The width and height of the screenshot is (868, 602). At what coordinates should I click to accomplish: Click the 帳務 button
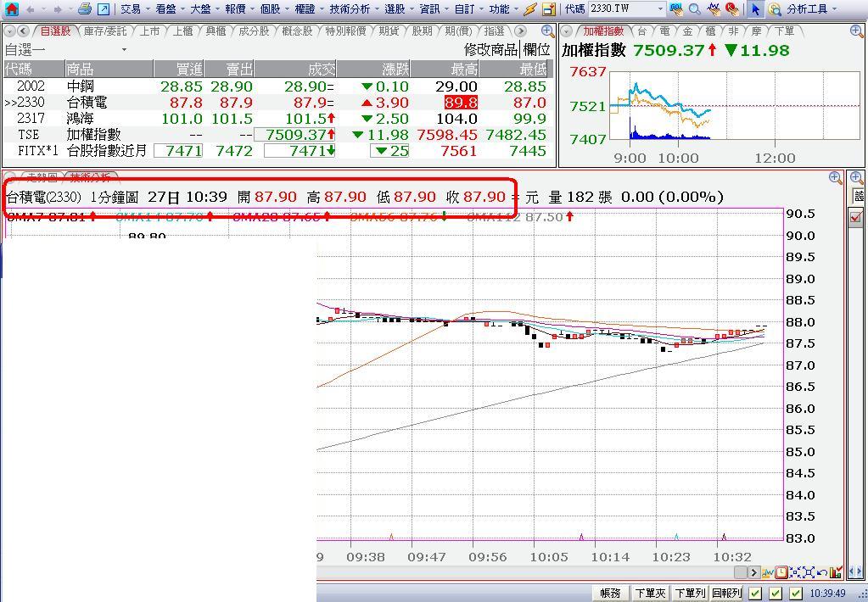pos(611,594)
